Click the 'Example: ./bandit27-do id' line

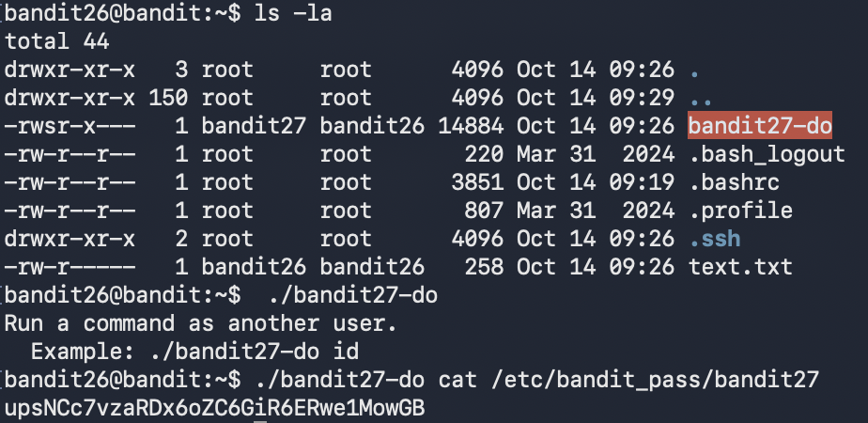point(194,352)
